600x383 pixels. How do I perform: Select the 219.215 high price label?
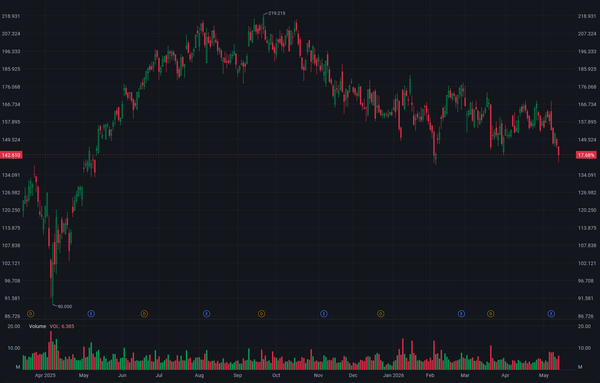click(277, 13)
